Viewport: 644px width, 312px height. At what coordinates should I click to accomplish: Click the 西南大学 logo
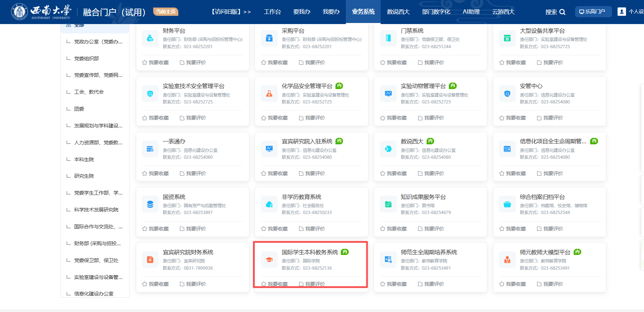click(41, 12)
